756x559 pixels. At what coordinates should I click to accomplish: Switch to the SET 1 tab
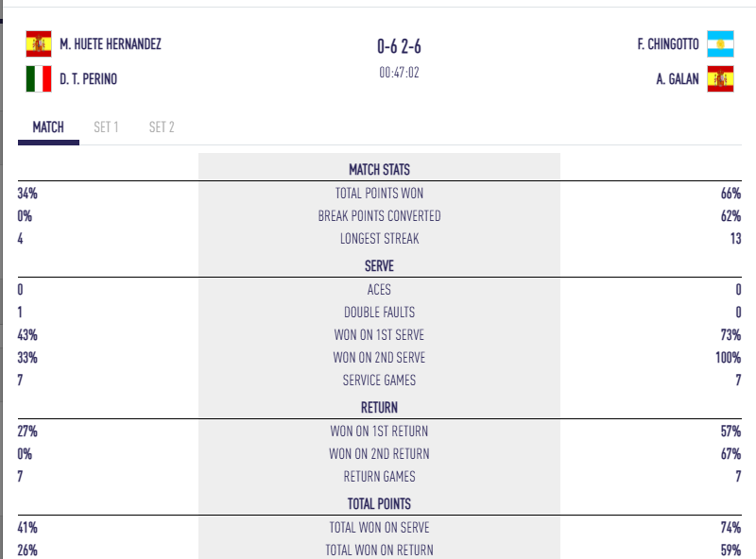click(x=106, y=127)
